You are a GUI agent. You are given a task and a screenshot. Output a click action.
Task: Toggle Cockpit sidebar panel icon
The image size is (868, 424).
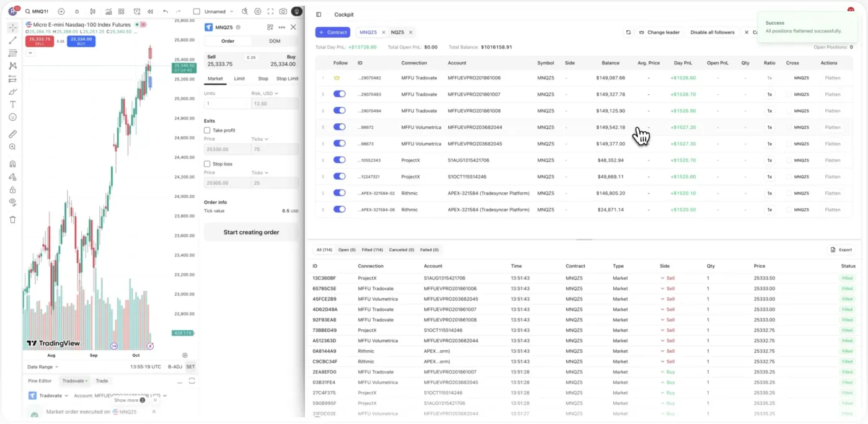pyautogui.click(x=319, y=15)
